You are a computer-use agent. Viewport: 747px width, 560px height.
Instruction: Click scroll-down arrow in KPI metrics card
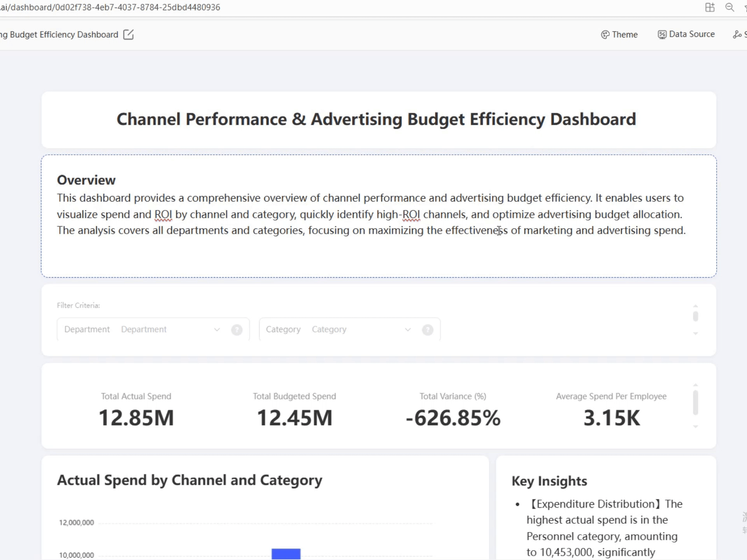coord(695,427)
